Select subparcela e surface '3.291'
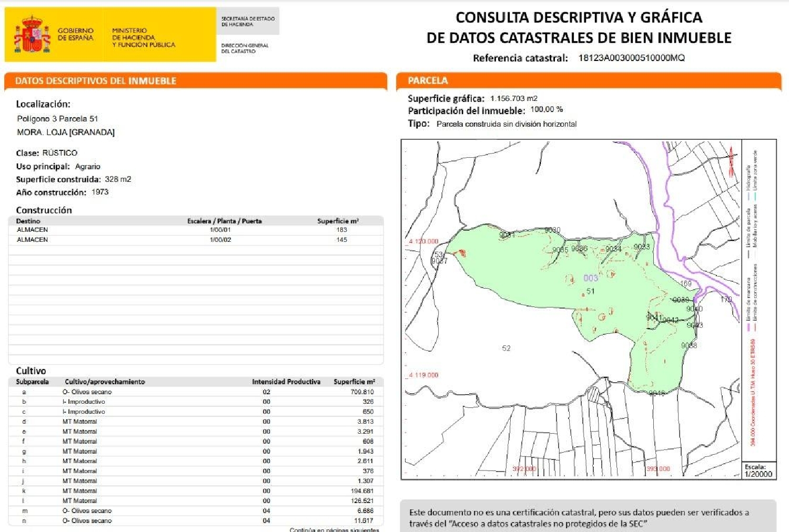The image size is (789, 532). pyautogui.click(x=366, y=432)
